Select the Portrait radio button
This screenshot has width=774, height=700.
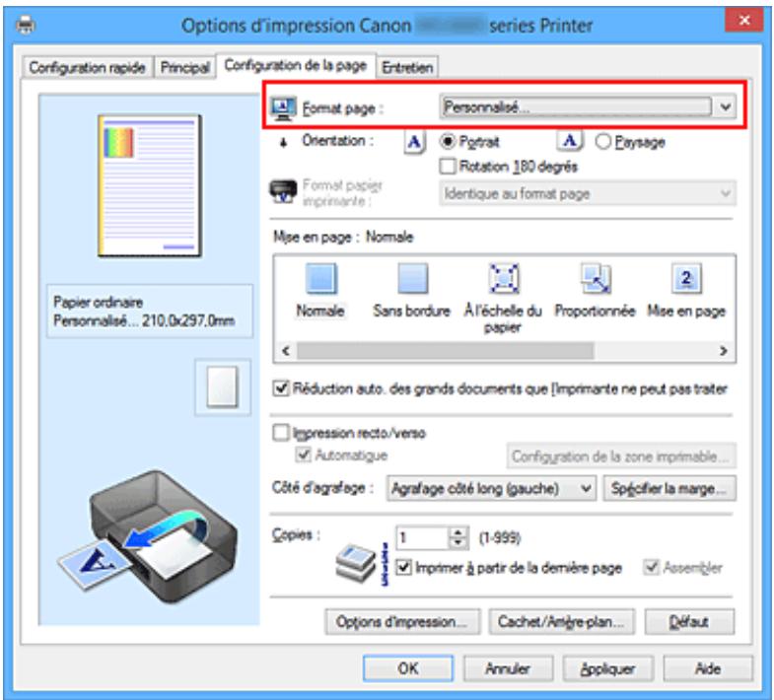[x=447, y=142]
